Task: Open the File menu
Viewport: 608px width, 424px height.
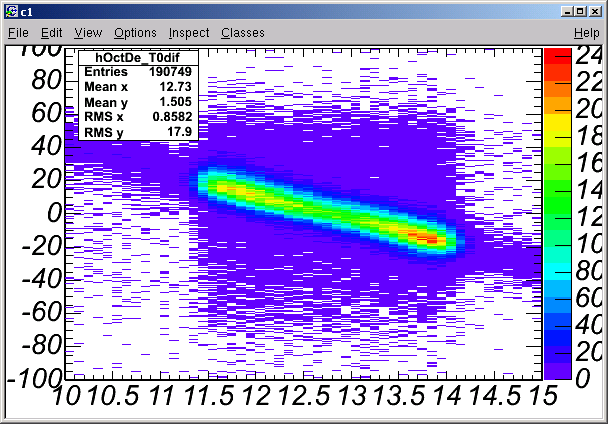Action: [18, 33]
